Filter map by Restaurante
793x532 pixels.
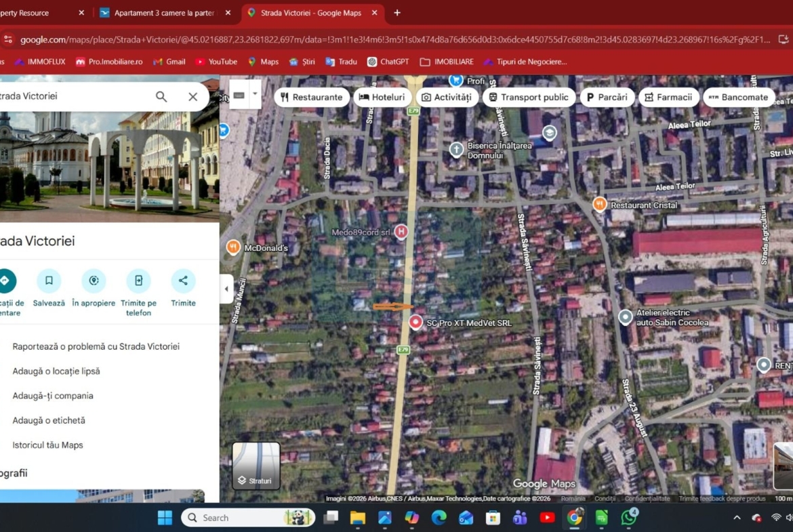point(312,97)
